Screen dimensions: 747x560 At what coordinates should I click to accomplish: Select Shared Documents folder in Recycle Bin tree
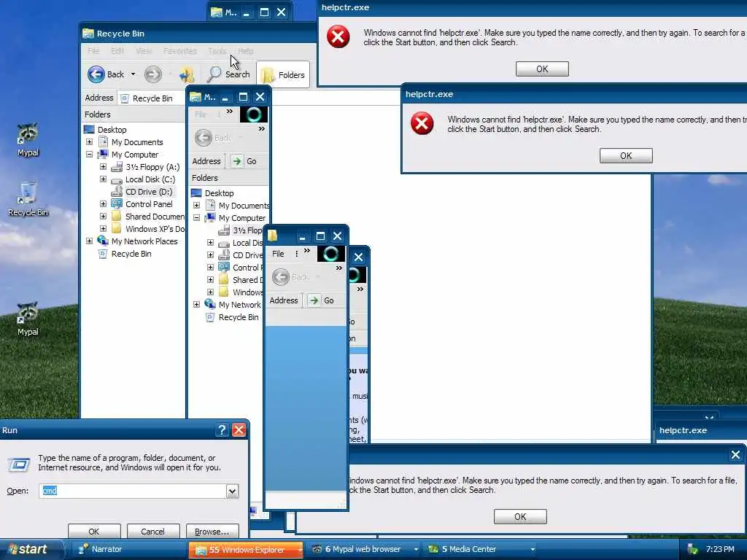coord(155,216)
